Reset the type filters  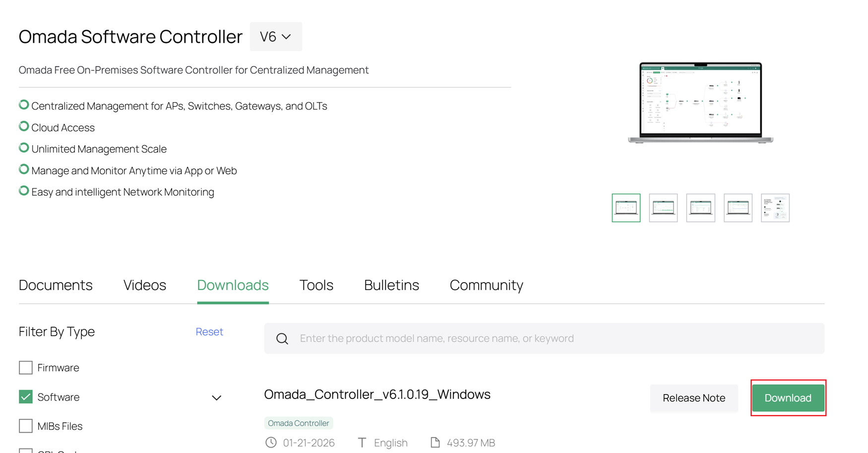point(209,332)
